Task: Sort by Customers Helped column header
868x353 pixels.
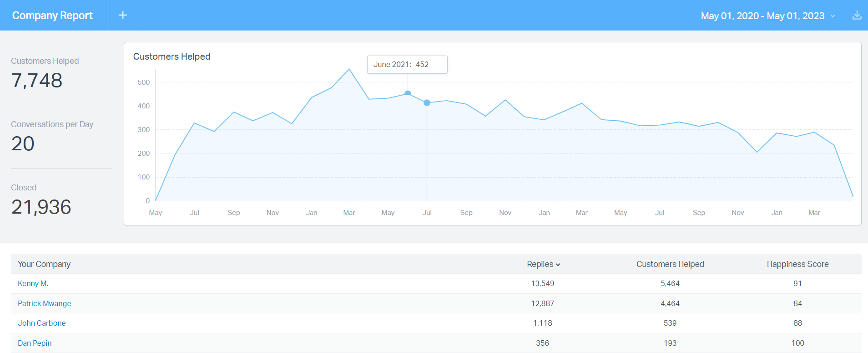Action: (670, 264)
